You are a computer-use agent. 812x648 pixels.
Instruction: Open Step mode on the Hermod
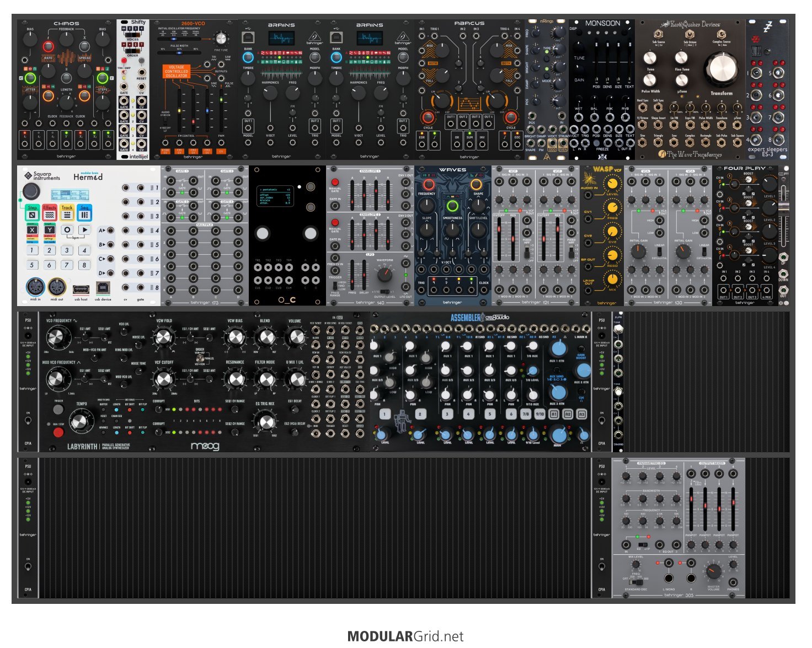(x=32, y=213)
